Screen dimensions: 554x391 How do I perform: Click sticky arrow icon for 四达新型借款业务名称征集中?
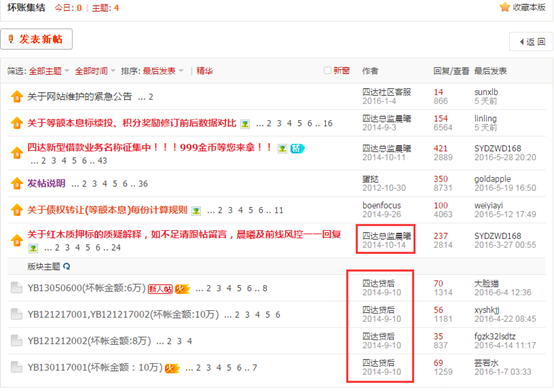[x=17, y=153]
